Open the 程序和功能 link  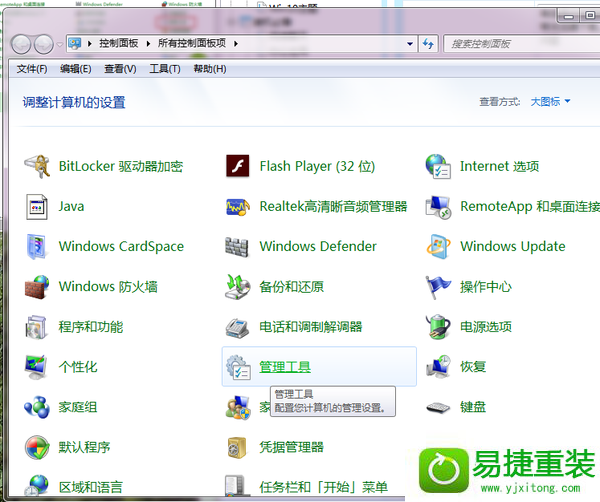click(x=91, y=327)
